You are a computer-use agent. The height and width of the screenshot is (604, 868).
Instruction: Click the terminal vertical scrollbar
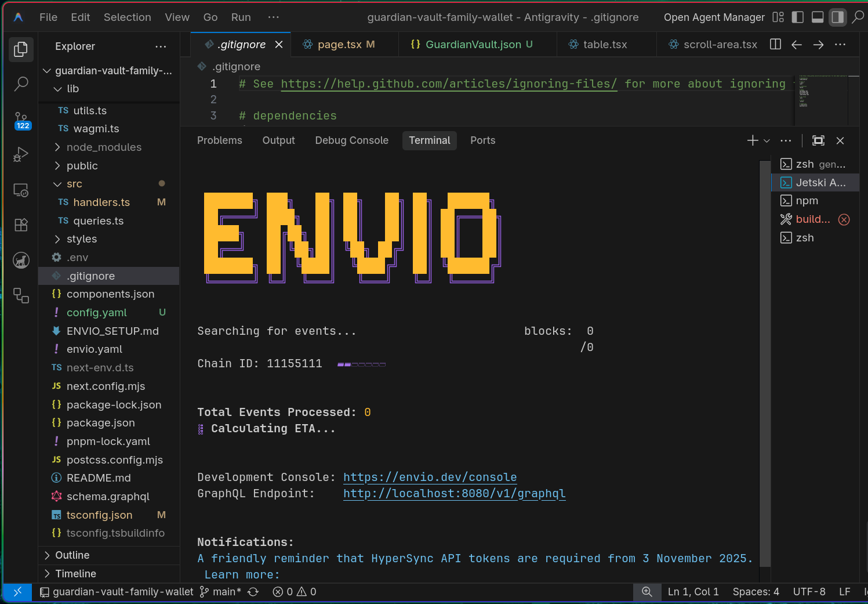click(x=765, y=360)
